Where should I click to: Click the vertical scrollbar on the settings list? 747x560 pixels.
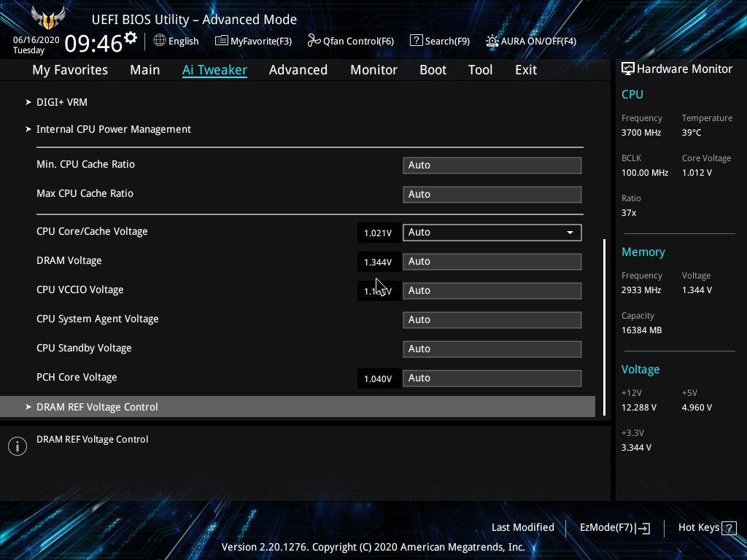[605, 327]
